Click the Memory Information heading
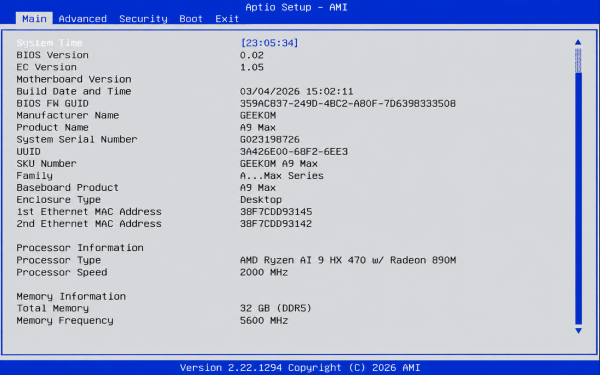The width and height of the screenshot is (600, 375). (71, 296)
